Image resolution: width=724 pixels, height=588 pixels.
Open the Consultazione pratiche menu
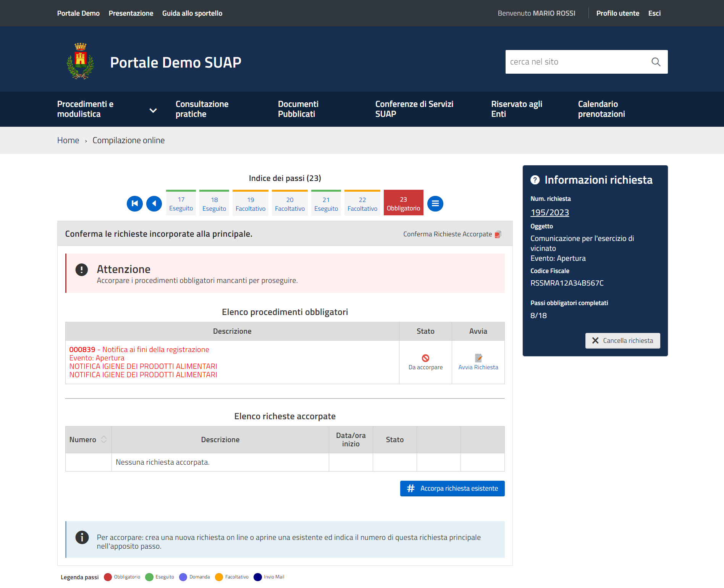coord(202,109)
